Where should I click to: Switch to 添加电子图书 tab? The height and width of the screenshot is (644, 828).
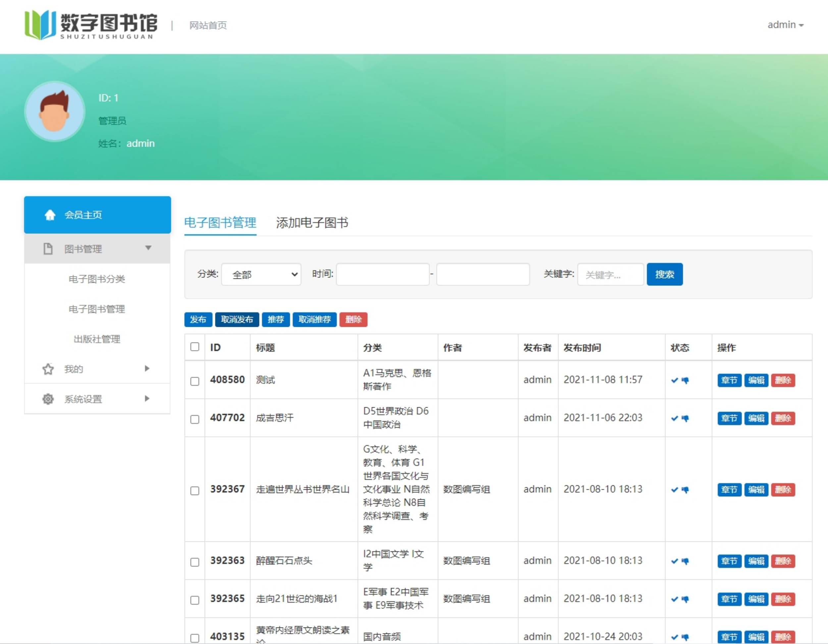(x=312, y=223)
